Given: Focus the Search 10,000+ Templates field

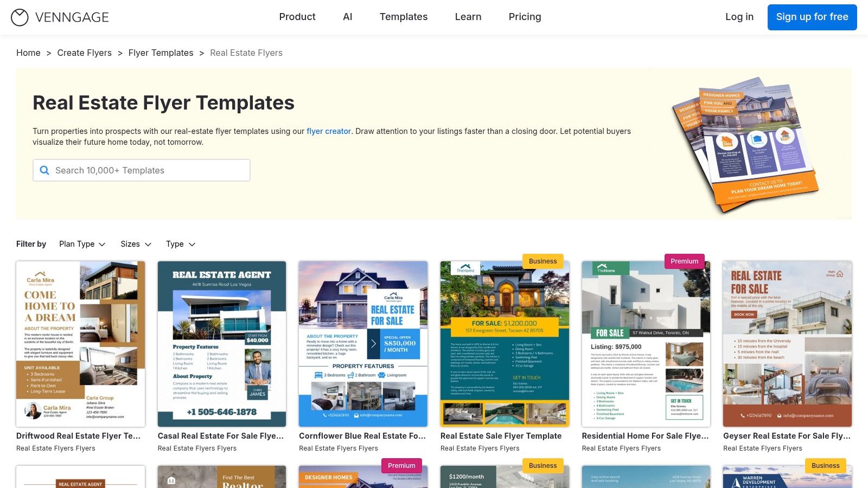Looking at the screenshot, I should (x=146, y=170).
